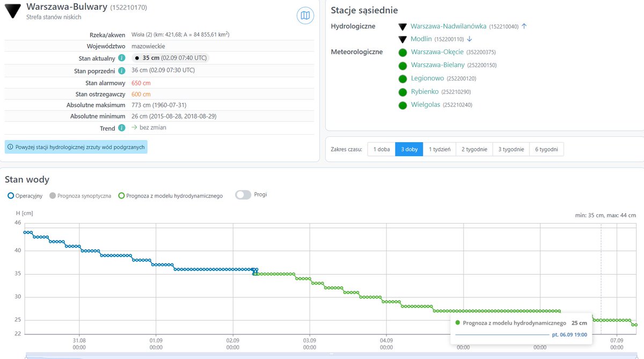Open Legionowo station link

tap(427, 78)
